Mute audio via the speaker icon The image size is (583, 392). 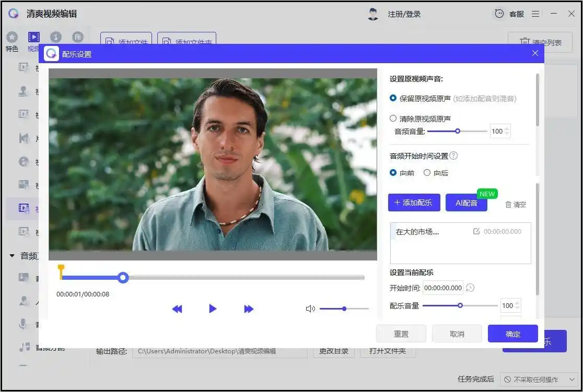pyautogui.click(x=310, y=308)
